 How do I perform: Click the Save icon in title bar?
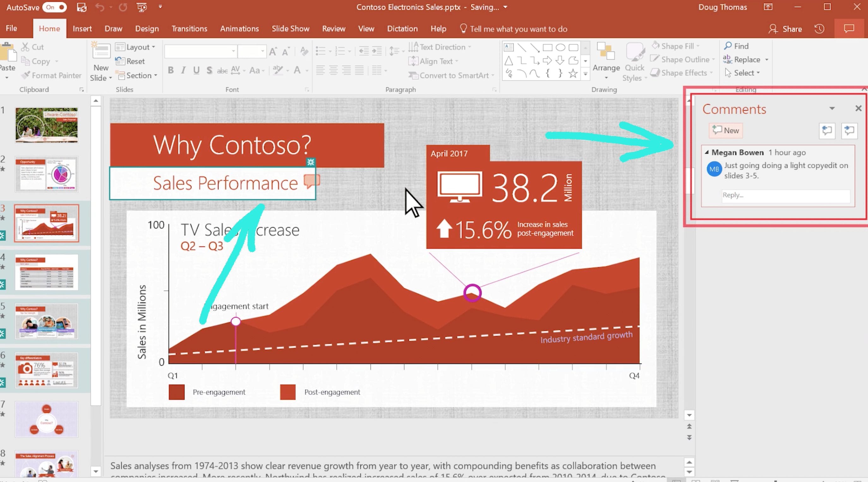pos(81,7)
